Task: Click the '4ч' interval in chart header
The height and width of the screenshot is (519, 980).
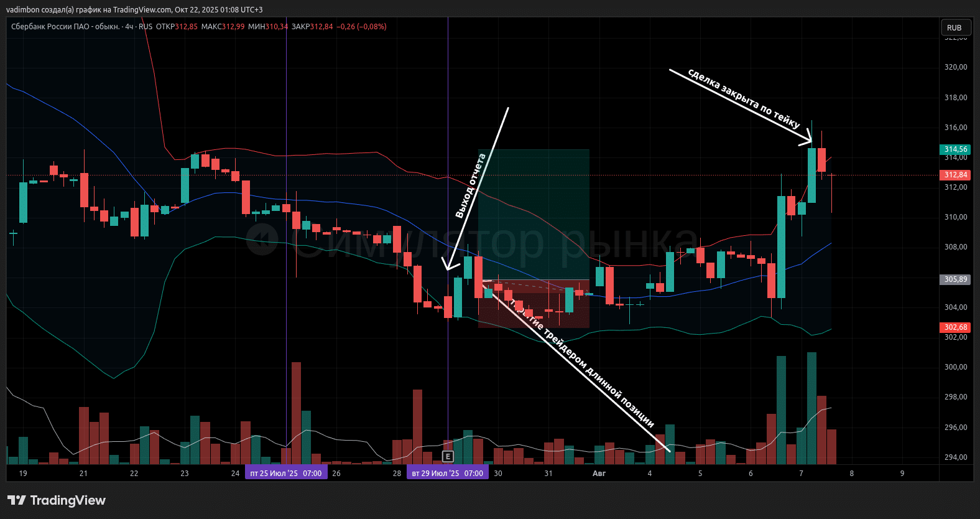Action: (129, 27)
